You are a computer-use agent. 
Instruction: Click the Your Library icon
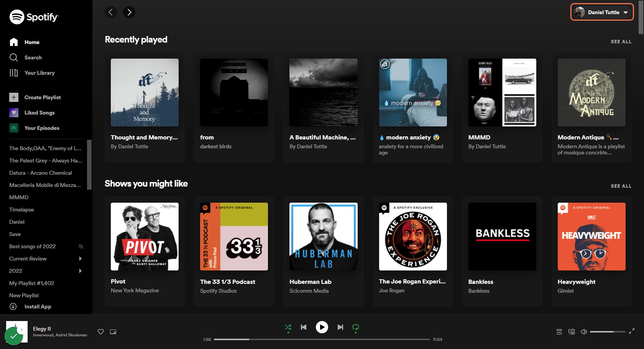[x=14, y=73]
